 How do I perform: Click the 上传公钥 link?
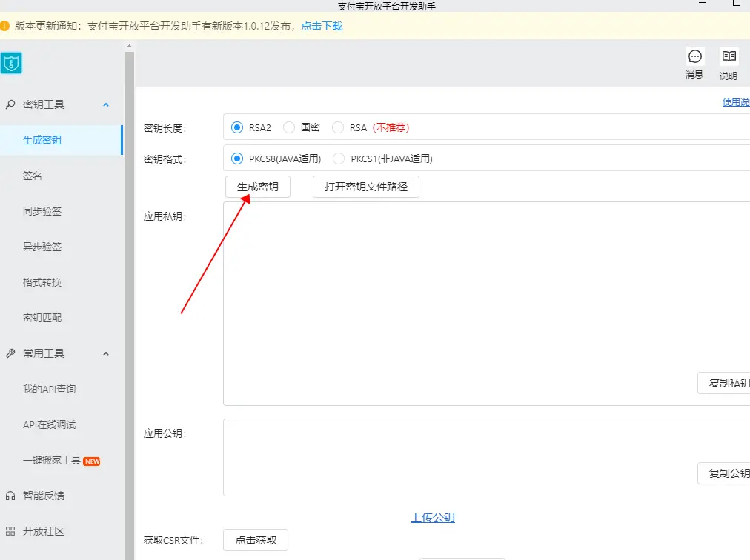(432, 518)
